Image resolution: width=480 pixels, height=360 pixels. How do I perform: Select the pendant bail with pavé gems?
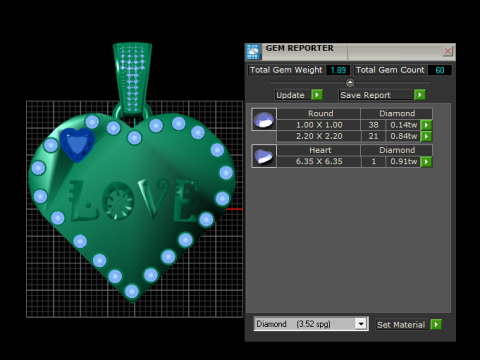point(132,78)
